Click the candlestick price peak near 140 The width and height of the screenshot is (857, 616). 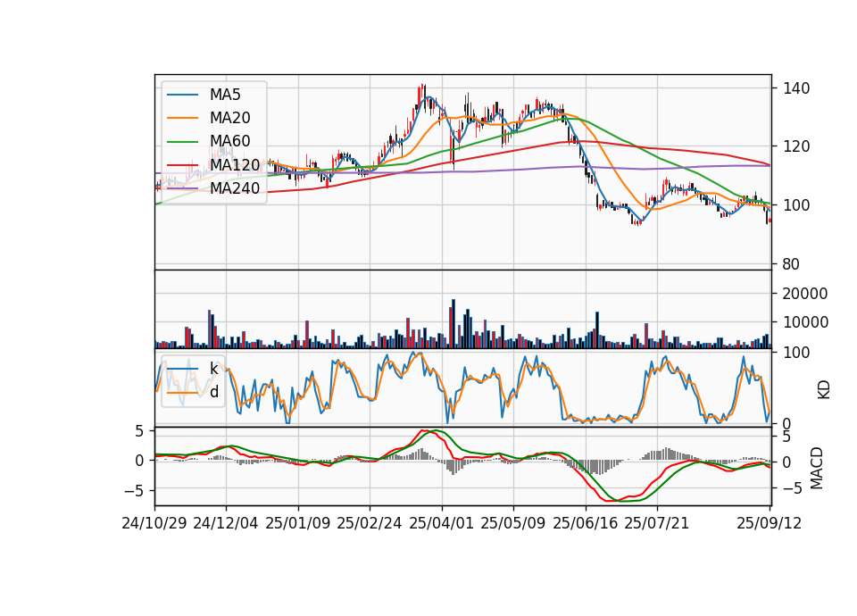pos(423,94)
